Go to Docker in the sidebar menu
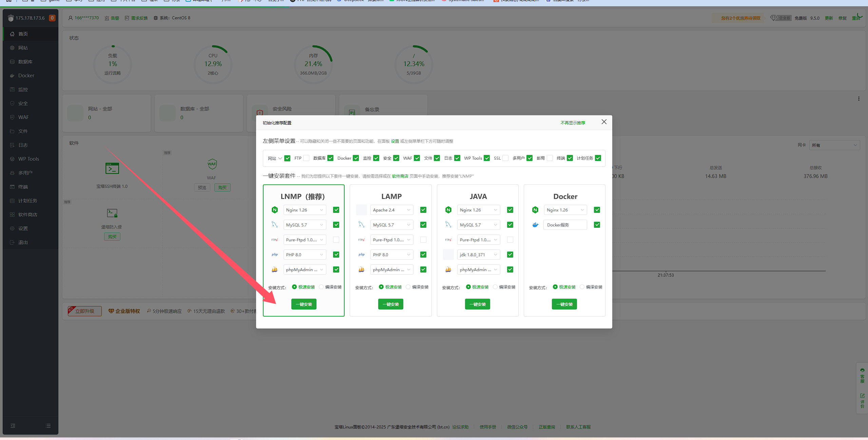The height and width of the screenshot is (440, 868). [26, 76]
